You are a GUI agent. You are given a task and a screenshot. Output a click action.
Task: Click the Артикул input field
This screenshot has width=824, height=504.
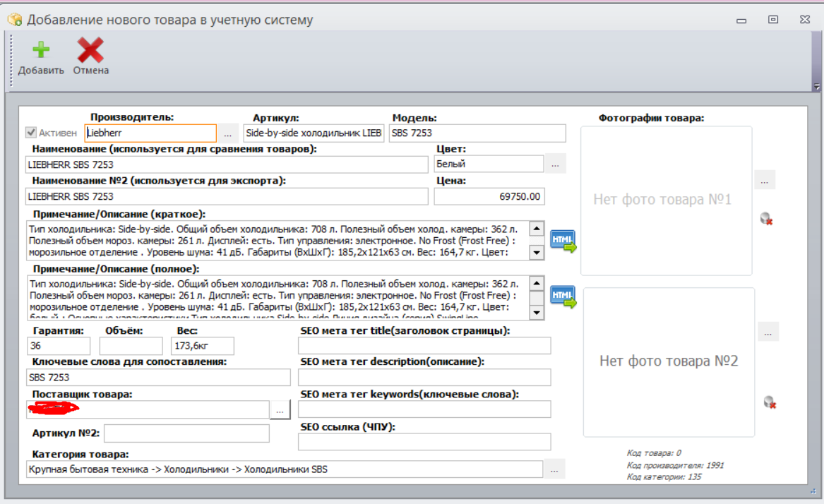point(314,133)
